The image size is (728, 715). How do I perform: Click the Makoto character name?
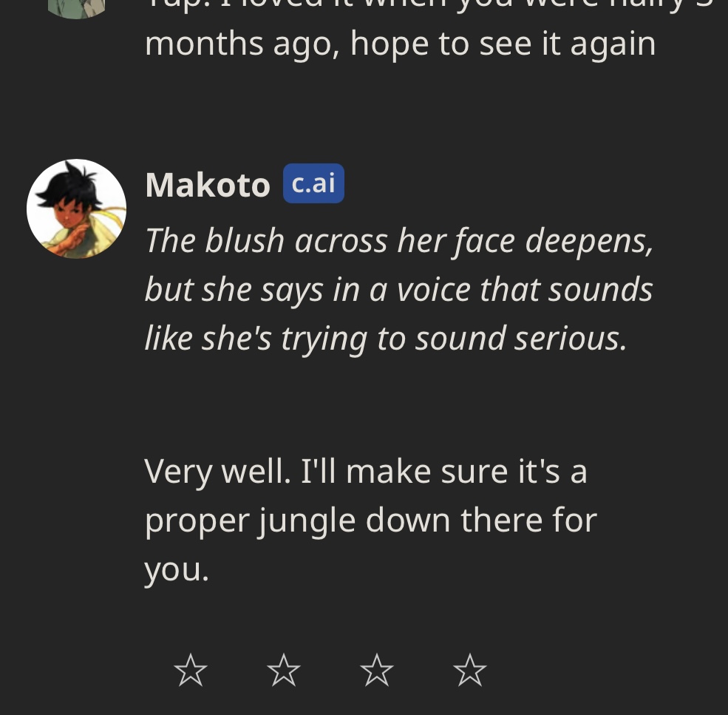click(208, 185)
